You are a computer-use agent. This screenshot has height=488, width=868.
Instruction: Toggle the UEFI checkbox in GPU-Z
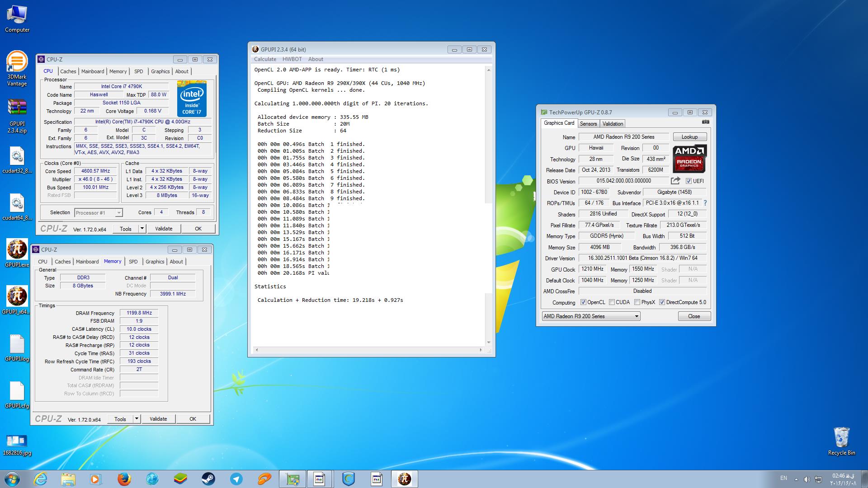[689, 181]
